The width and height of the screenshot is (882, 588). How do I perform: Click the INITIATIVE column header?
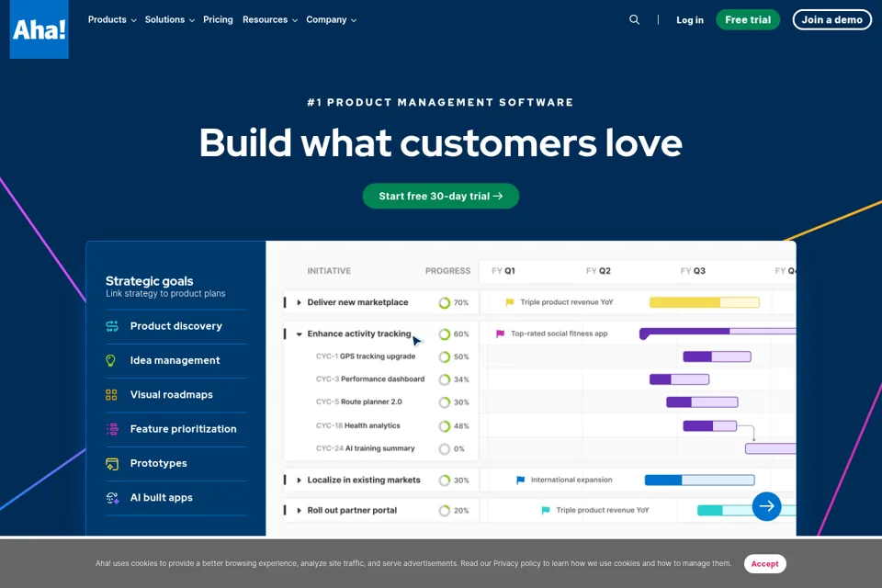[x=329, y=271]
